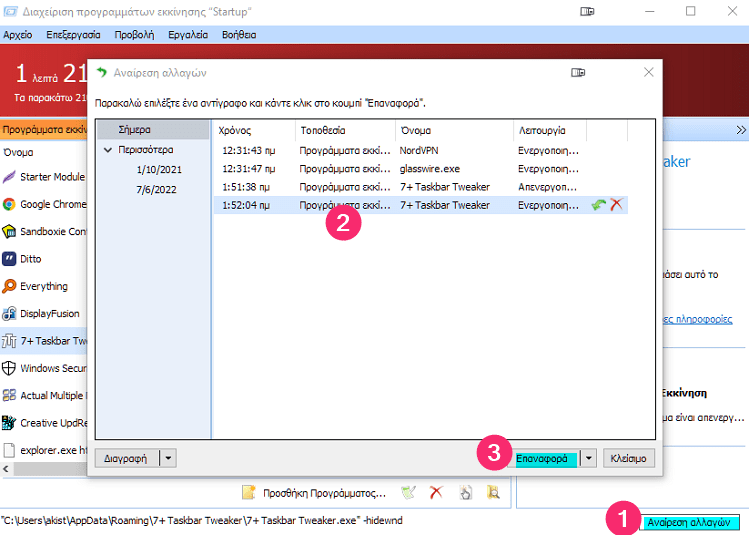This screenshot has height=535, width=749.
Task: Click the Starter Module feather icon
Action: (9, 177)
